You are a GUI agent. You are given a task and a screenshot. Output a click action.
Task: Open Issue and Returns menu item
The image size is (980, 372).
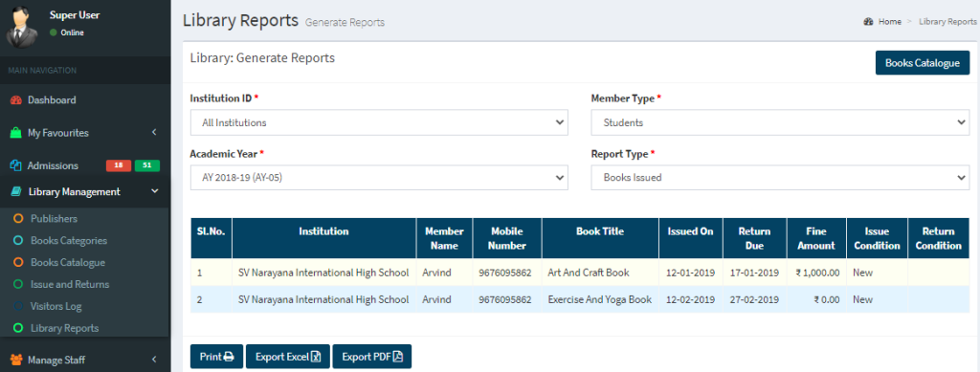tap(70, 285)
